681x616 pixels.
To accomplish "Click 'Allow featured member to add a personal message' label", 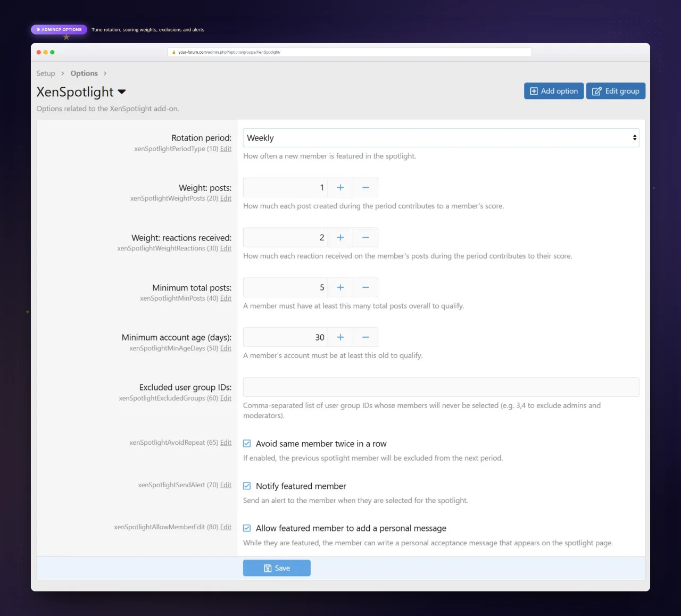I will 351,528.
